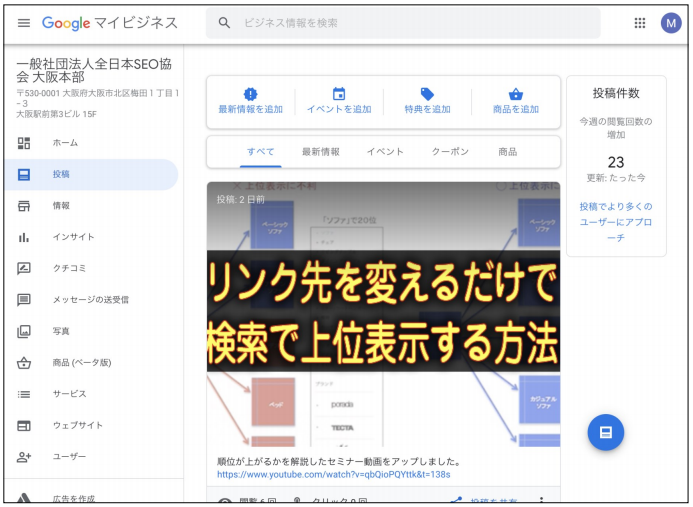Image resolution: width=693 pixels, height=507 pixels.
Task: Click the イベントを追加 calendar icon
Action: point(339,94)
